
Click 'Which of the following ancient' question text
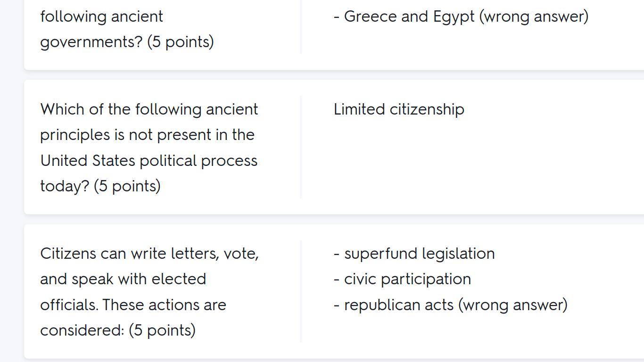coord(149,109)
